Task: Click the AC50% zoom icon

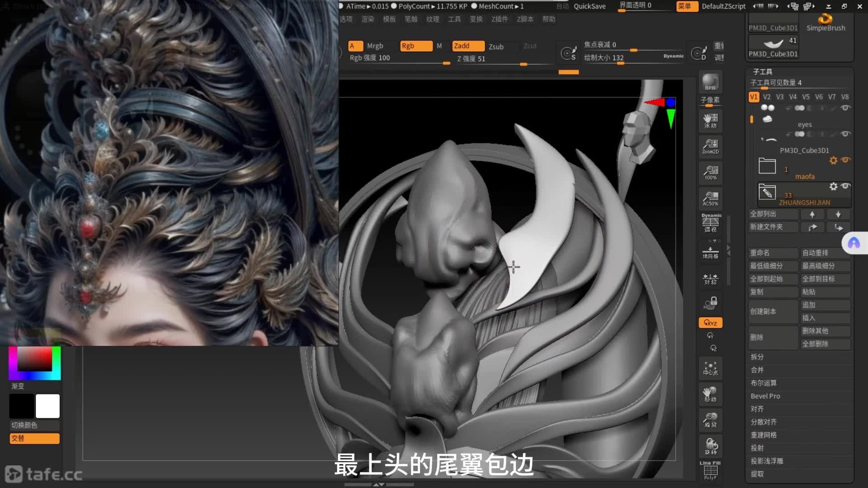Action: [710, 198]
